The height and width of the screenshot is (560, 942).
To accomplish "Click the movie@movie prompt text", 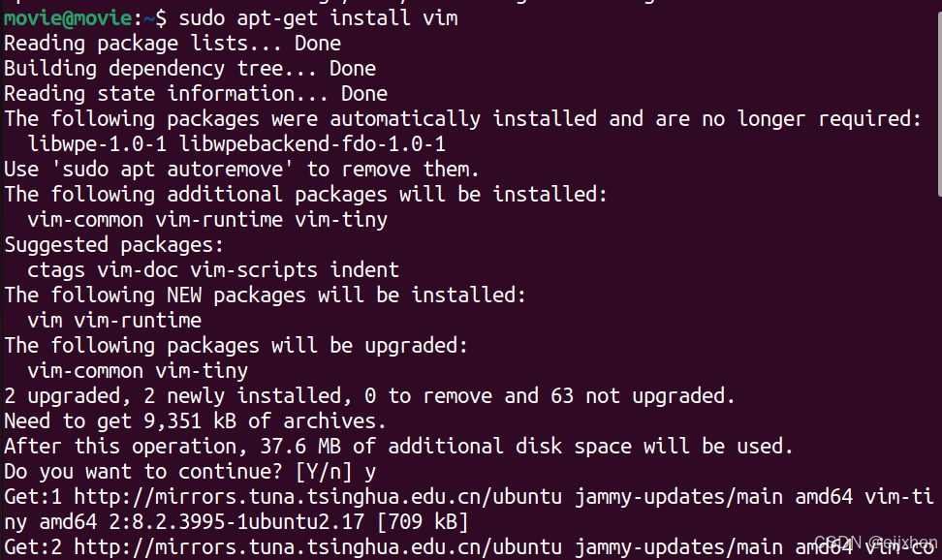I will pyautogui.click(x=68, y=18).
